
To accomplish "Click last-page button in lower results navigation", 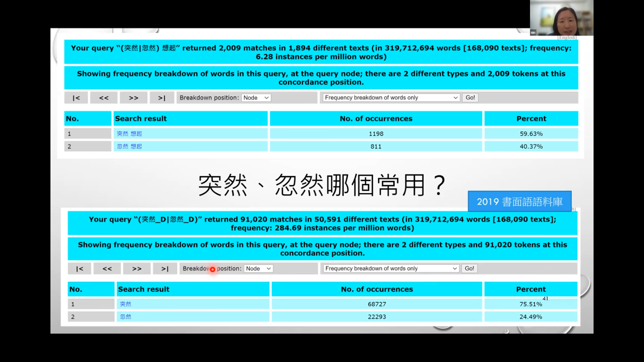I will (165, 269).
